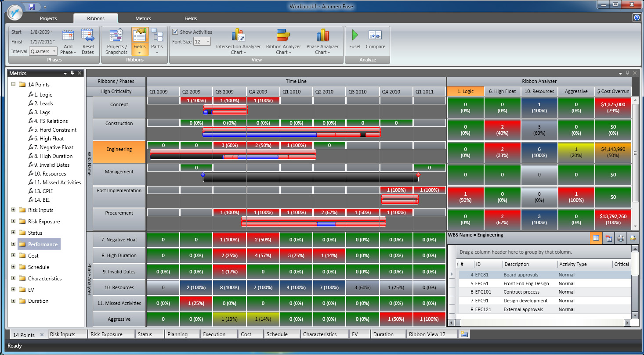
Task: Expand the EV folder
Action: point(14,290)
